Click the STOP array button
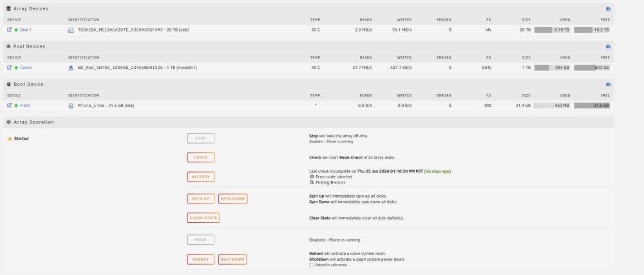 pyautogui.click(x=201, y=138)
